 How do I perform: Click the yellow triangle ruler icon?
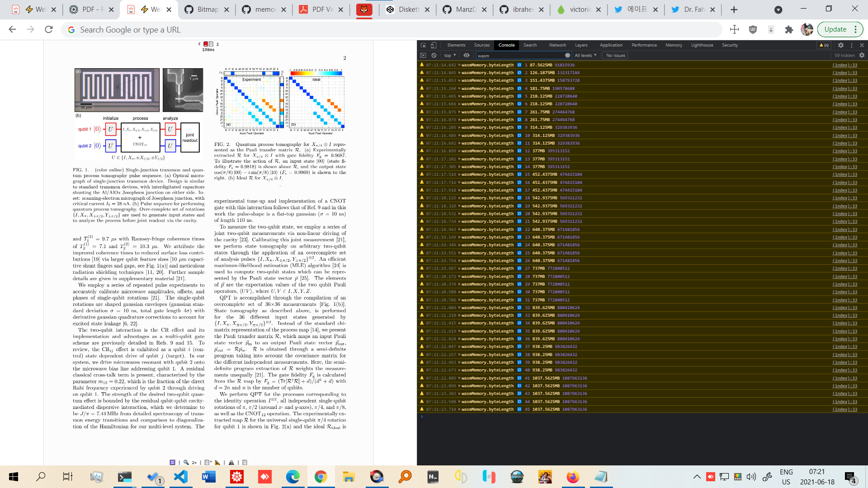click(217, 462)
